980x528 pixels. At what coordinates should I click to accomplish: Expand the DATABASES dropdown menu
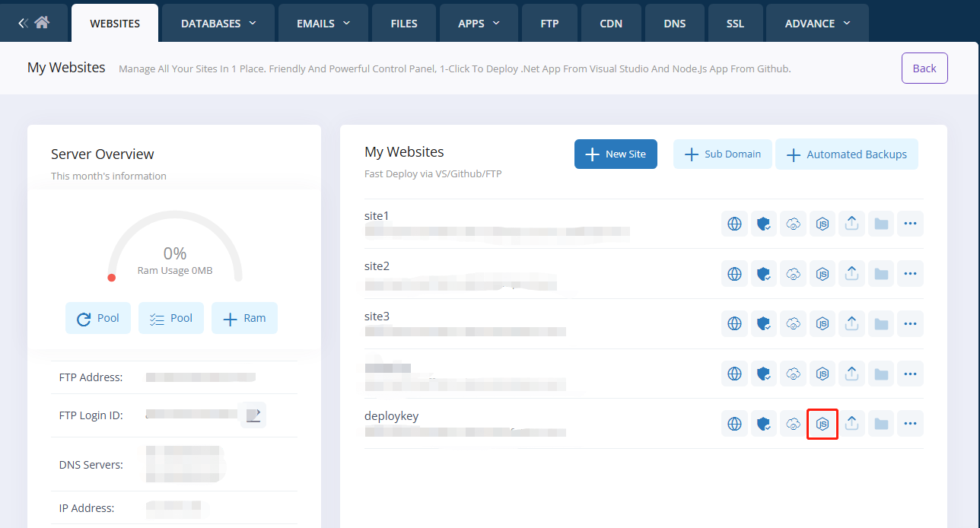coord(218,24)
